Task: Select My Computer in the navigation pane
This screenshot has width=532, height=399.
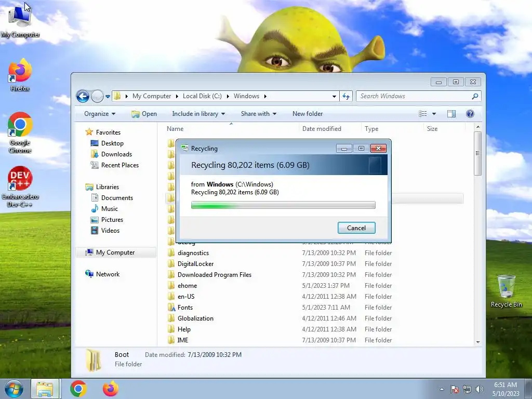Action: tap(115, 252)
